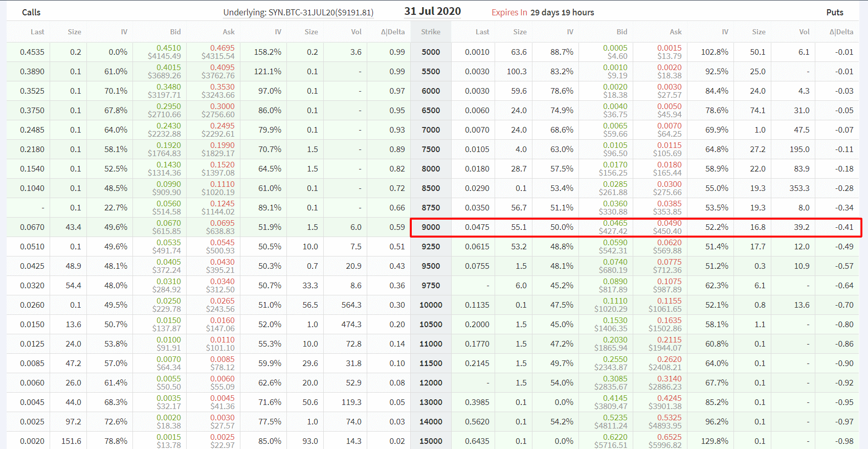Click put bid 0.4145 at strike 13000
The image size is (868, 449).
click(615, 398)
